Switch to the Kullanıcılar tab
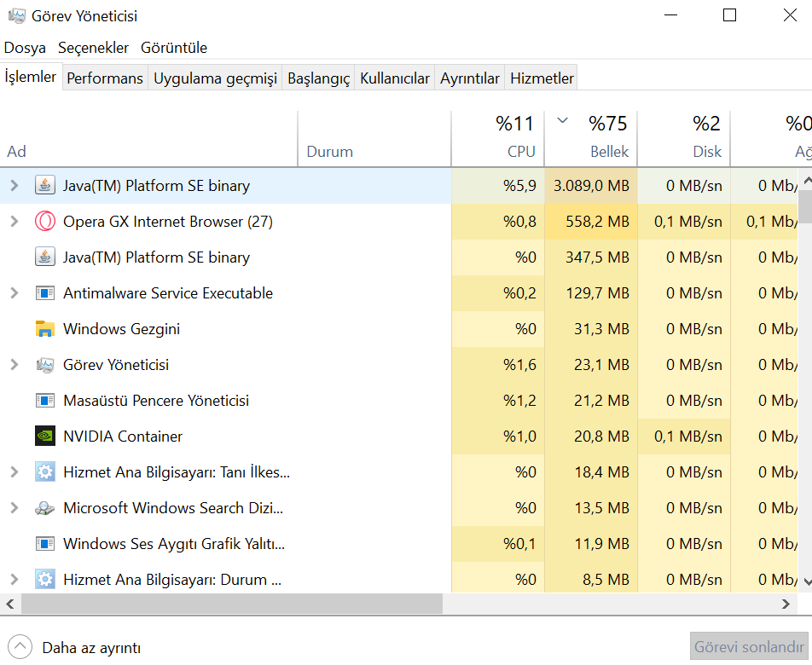 click(x=395, y=78)
